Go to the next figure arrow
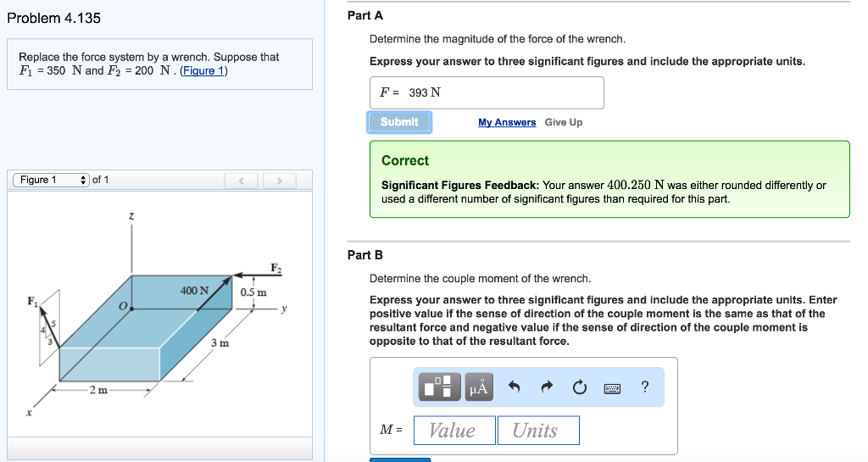 pyautogui.click(x=279, y=181)
